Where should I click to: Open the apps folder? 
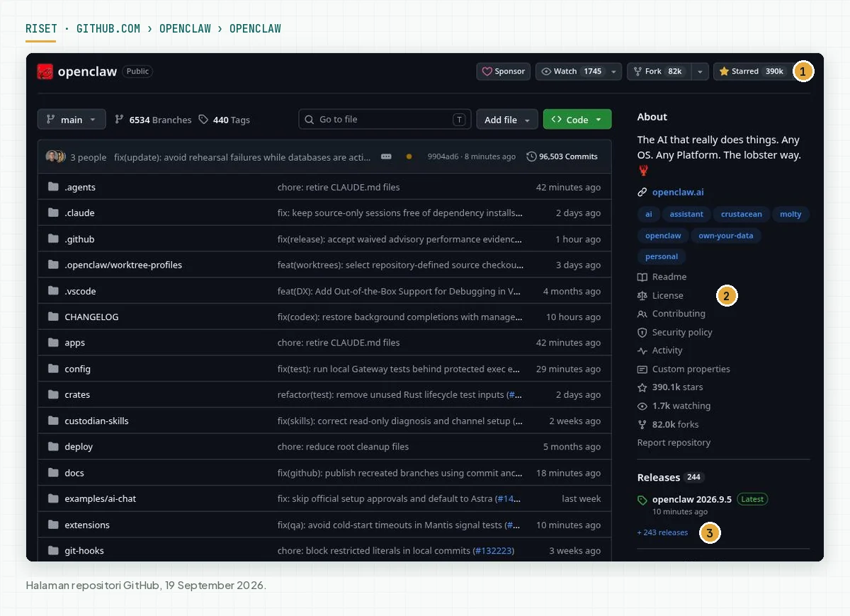(x=74, y=343)
